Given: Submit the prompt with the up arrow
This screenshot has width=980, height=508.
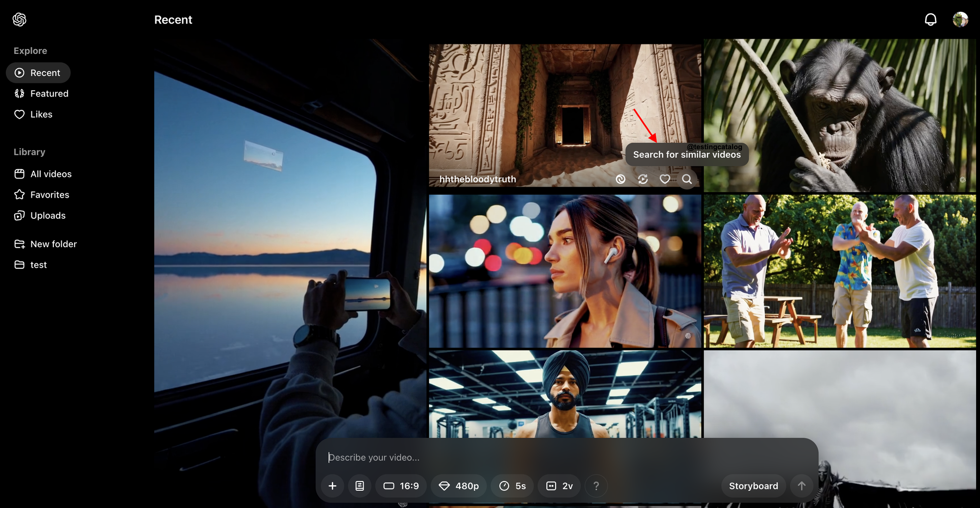Looking at the screenshot, I should (802, 486).
